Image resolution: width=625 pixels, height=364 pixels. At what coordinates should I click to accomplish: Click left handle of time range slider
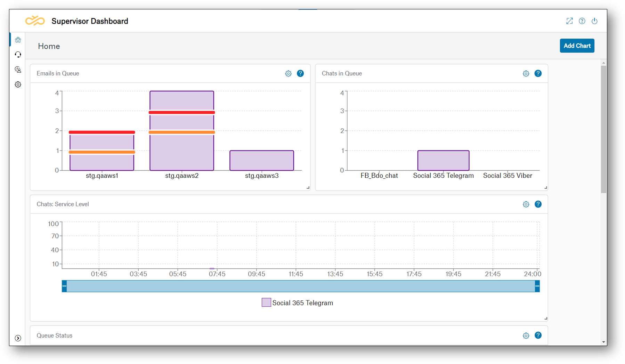[64, 286]
